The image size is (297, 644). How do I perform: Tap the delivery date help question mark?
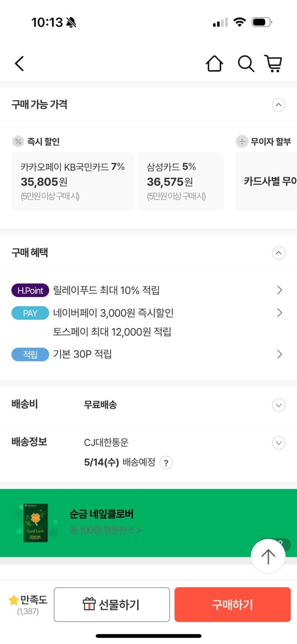click(166, 462)
